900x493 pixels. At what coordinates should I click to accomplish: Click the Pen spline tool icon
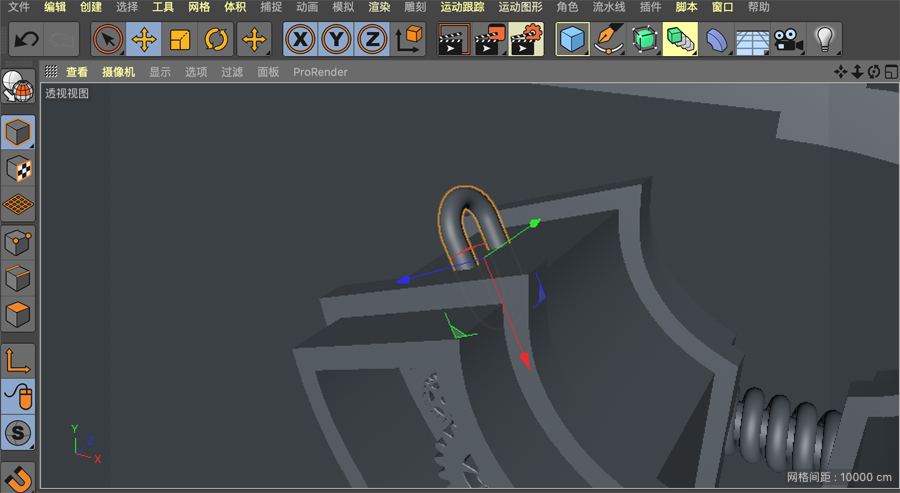608,40
